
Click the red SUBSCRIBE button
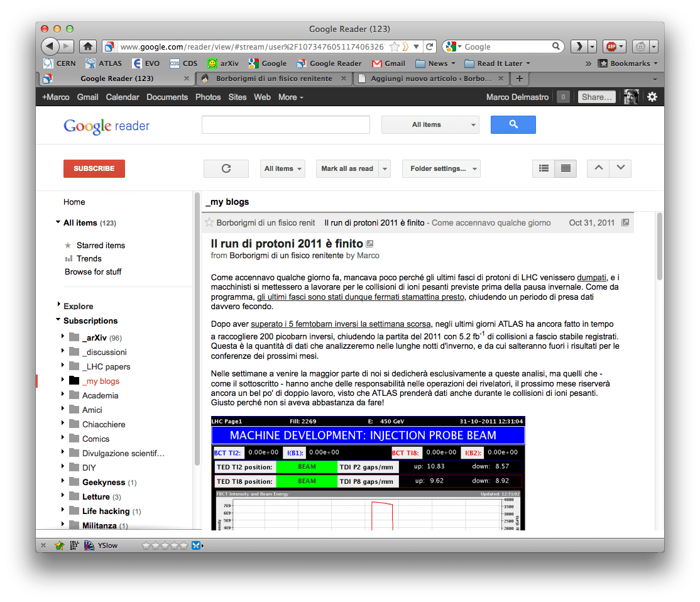point(94,168)
